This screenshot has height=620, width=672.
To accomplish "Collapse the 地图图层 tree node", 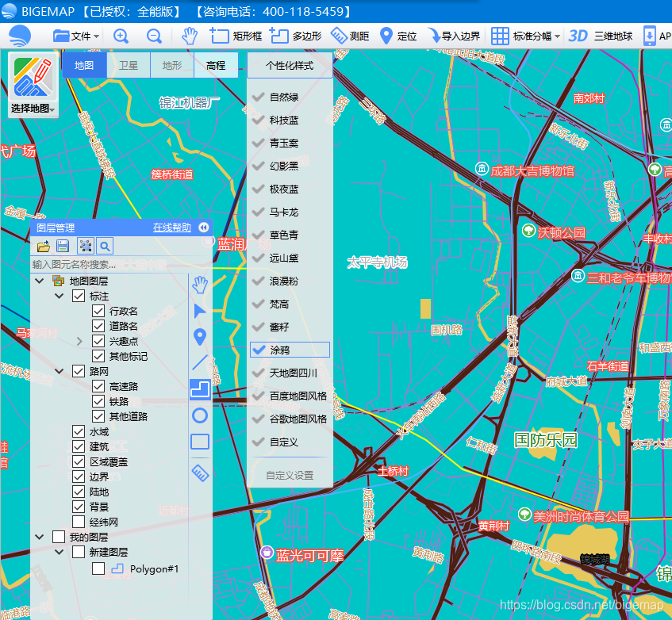I will [40, 281].
